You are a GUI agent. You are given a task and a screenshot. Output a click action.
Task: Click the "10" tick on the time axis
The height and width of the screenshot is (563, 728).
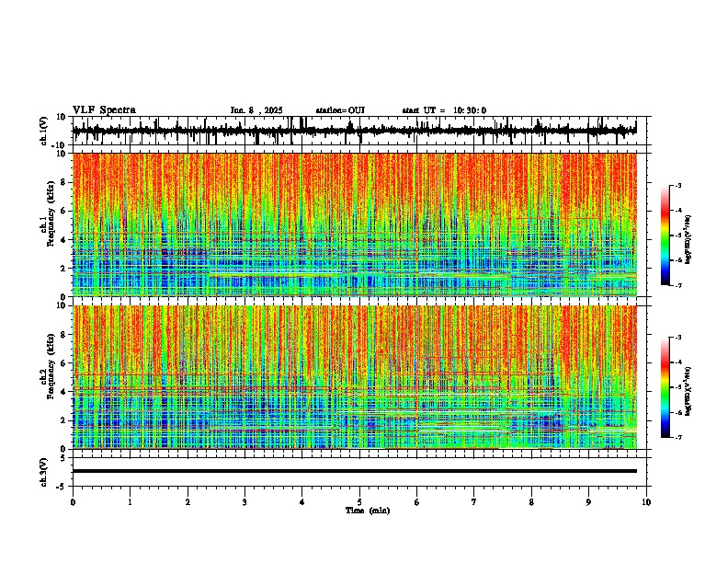[x=646, y=502]
